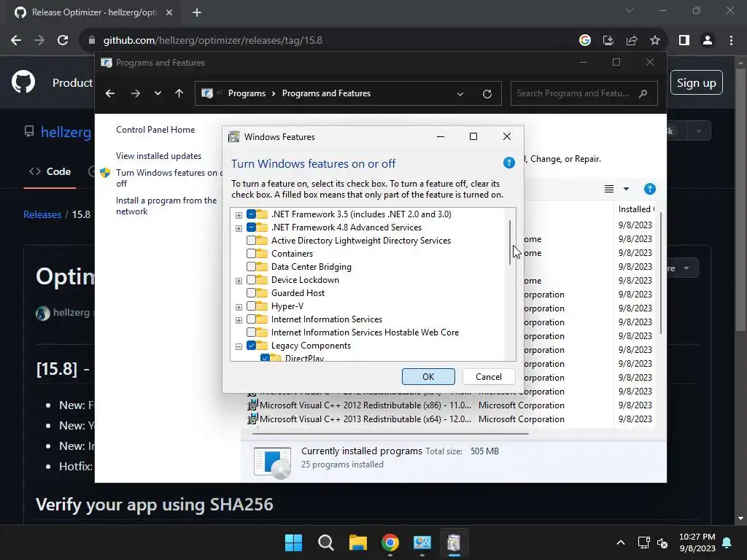Enable the Hyper-V checkbox
Viewport: 747px width, 560px height.
251,306
